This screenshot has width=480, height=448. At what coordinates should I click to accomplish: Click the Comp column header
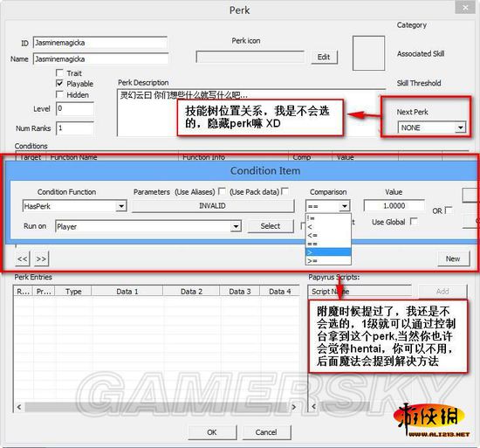[310, 157]
